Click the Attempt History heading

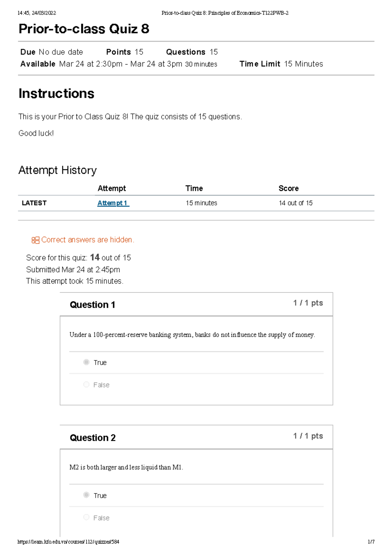(x=57, y=170)
